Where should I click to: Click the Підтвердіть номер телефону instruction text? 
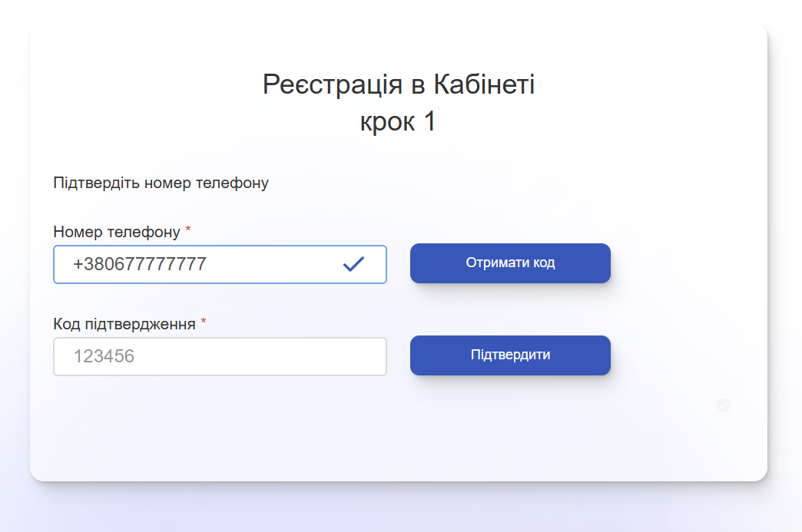tap(161, 183)
